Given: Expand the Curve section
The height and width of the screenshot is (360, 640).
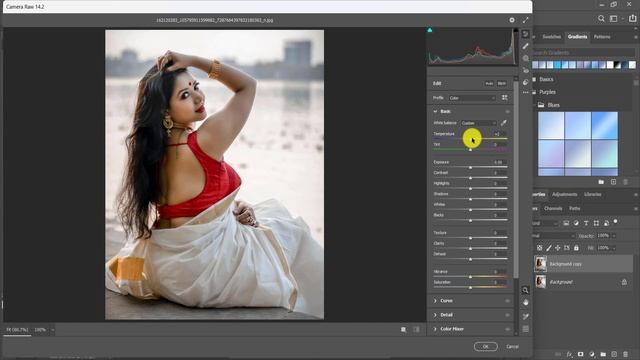Looking at the screenshot, I should 435,301.
